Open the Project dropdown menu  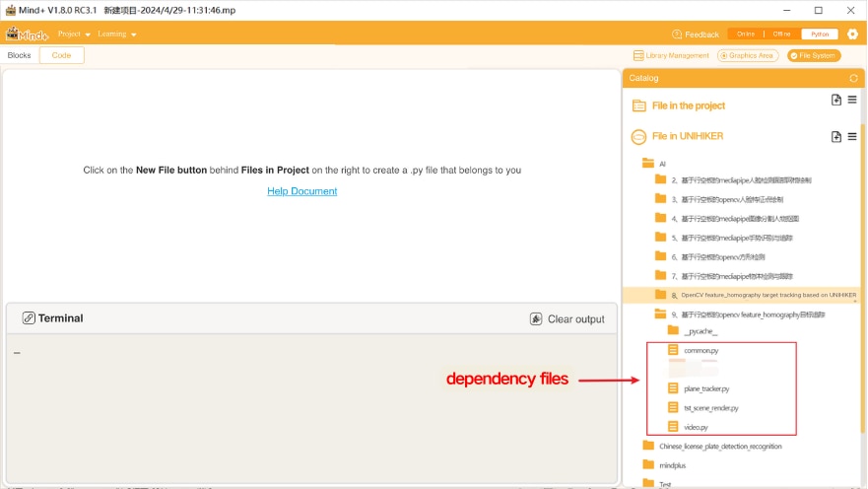pos(74,34)
